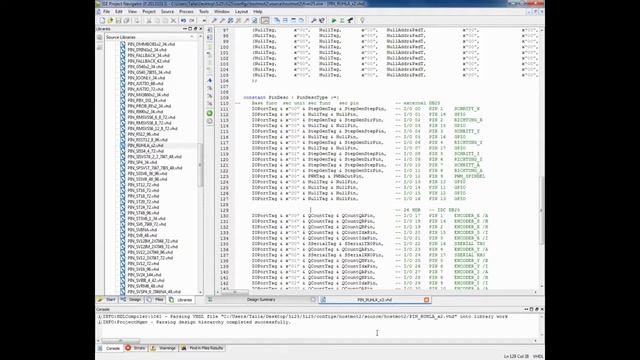640x360 pixels.
Task: Click the Redo toolbar icon
Action: tap(192, 20)
